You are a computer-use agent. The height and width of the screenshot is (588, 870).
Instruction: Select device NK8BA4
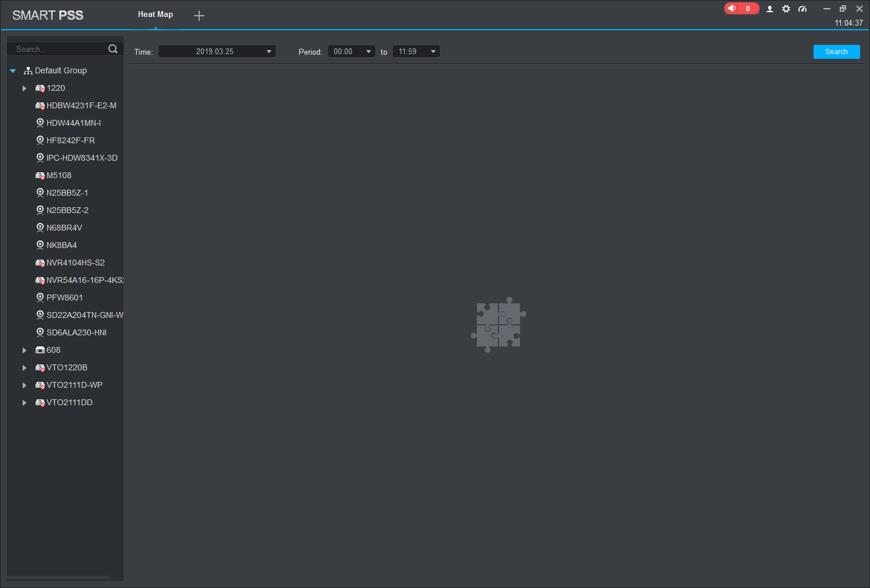[62, 245]
